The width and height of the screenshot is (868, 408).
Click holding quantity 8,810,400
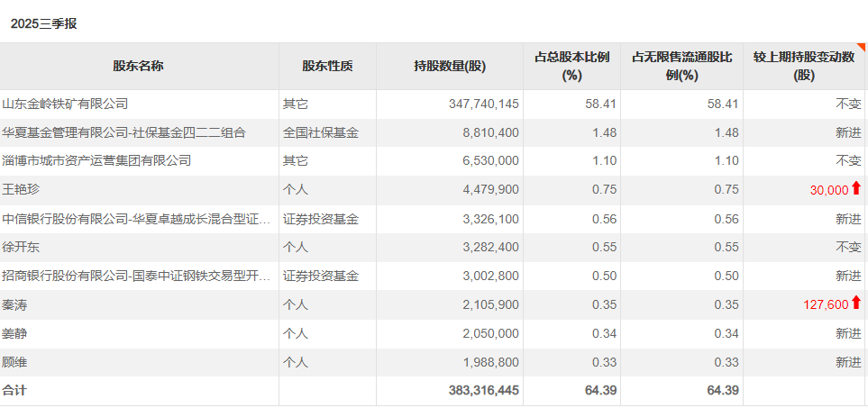click(x=491, y=132)
